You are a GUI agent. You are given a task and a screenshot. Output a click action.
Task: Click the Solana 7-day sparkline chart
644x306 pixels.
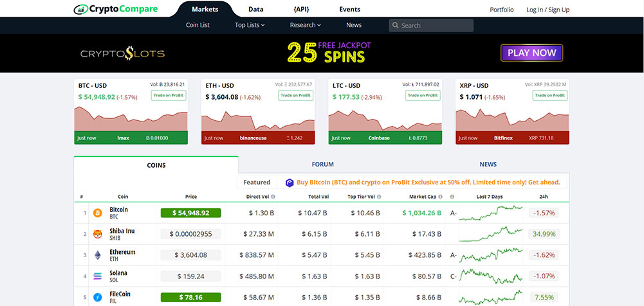491,275
